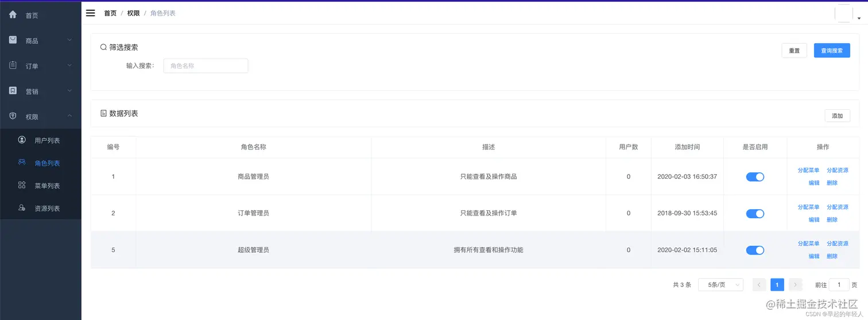Click the 商品 shopping bag icon

pyautogui.click(x=13, y=40)
